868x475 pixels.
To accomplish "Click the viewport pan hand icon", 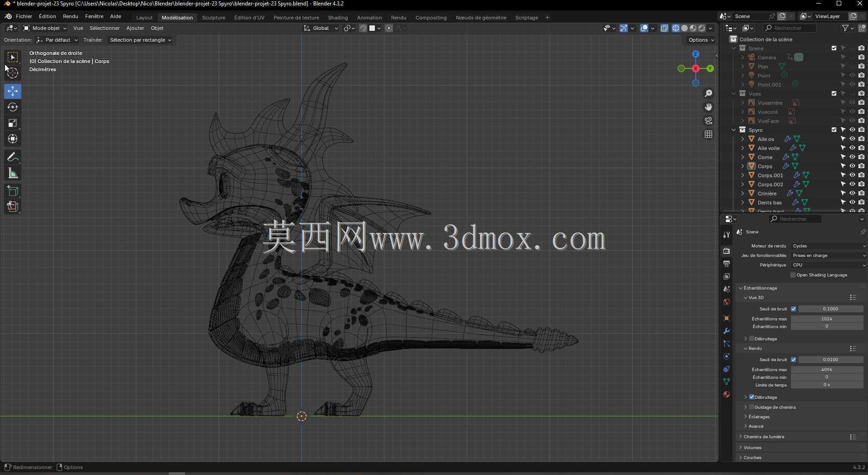I will point(708,107).
